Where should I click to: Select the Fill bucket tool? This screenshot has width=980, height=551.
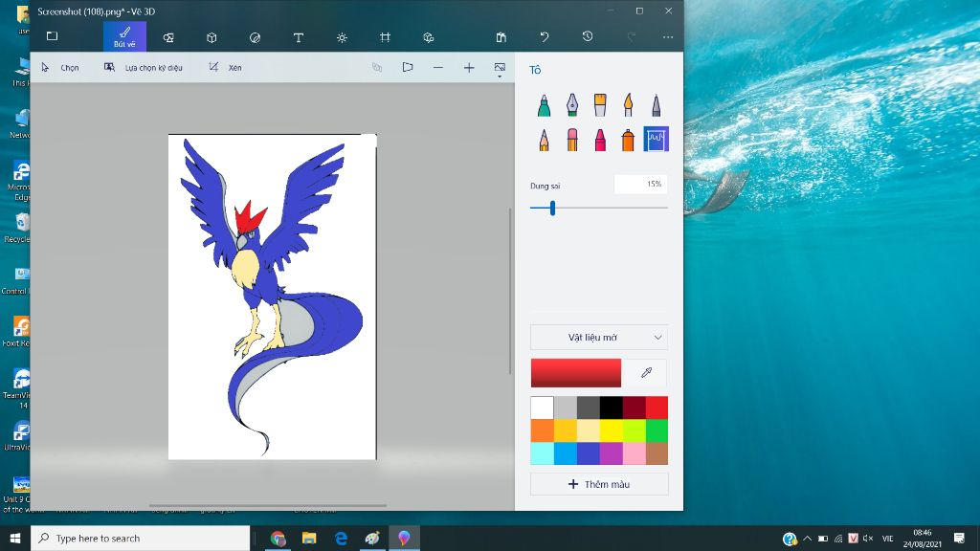656,140
